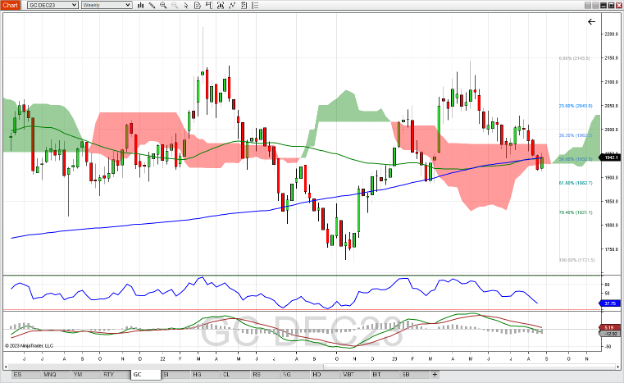Click the 100.00% (1721.5) Fibonacci label

coord(577,260)
